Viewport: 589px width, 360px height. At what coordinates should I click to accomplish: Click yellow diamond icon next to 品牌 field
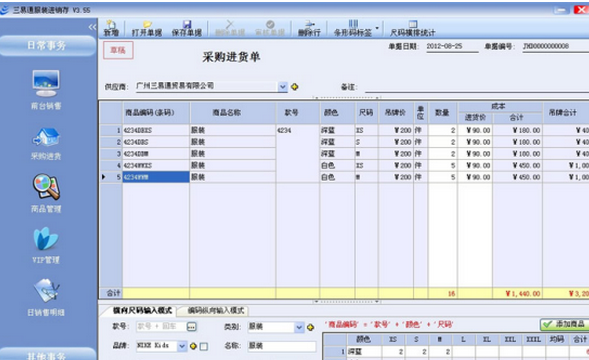click(193, 346)
